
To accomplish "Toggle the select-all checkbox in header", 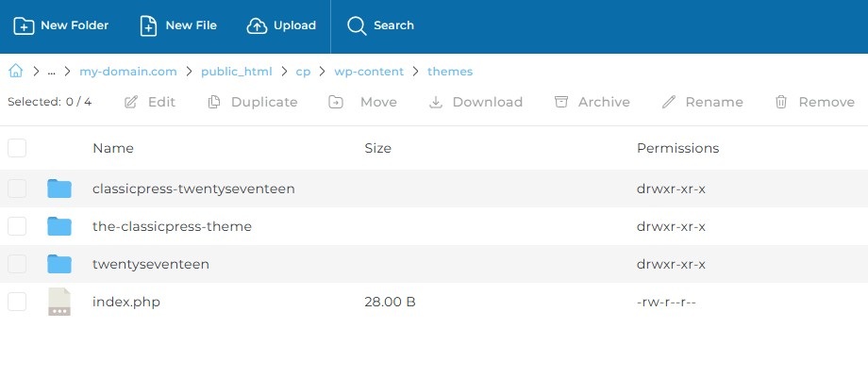I will (17, 148).
